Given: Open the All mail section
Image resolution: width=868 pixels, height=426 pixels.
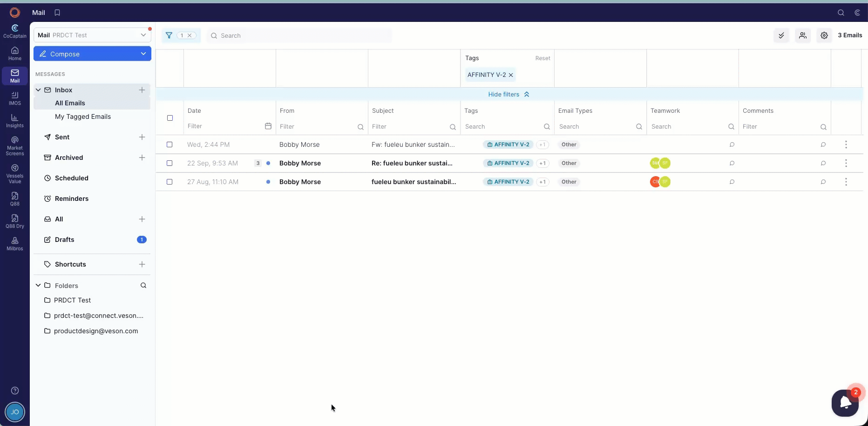Looking at the screenshot, I should (59, 219).
